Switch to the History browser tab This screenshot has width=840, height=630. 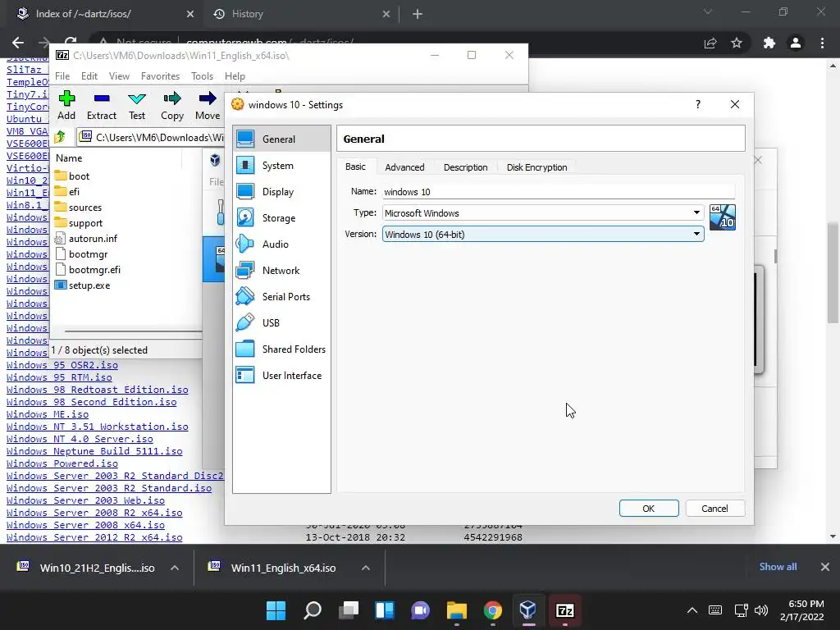(300, 14)
